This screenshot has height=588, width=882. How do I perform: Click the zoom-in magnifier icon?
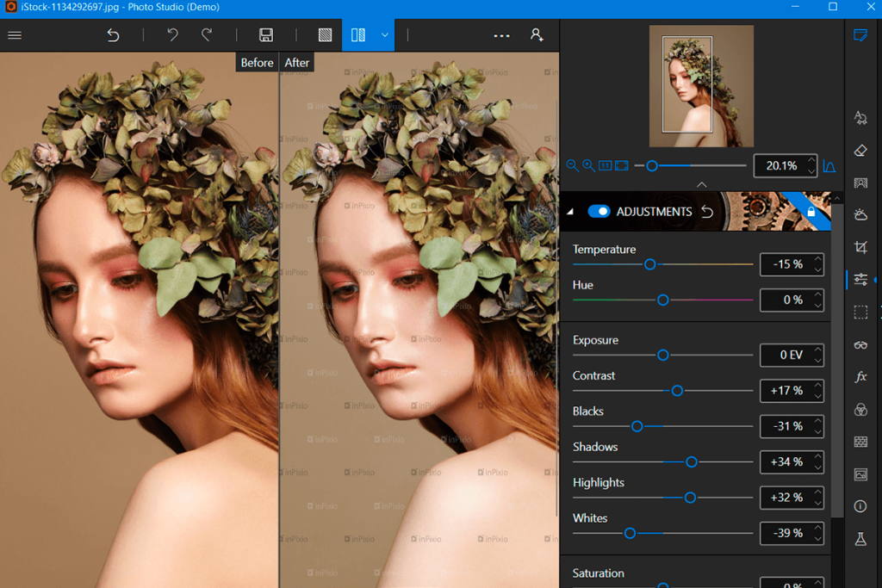(588, 165)
